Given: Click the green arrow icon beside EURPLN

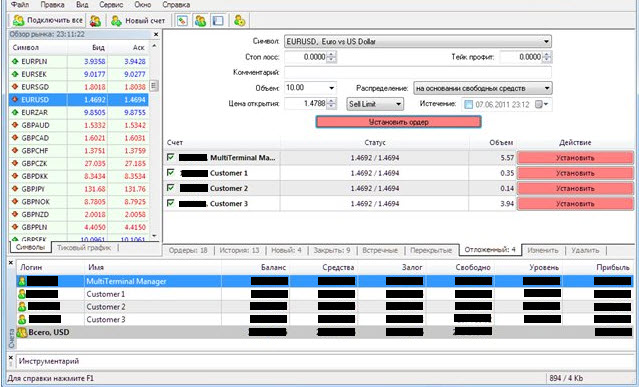Looking at the screenshot, I should click(15, 62).
